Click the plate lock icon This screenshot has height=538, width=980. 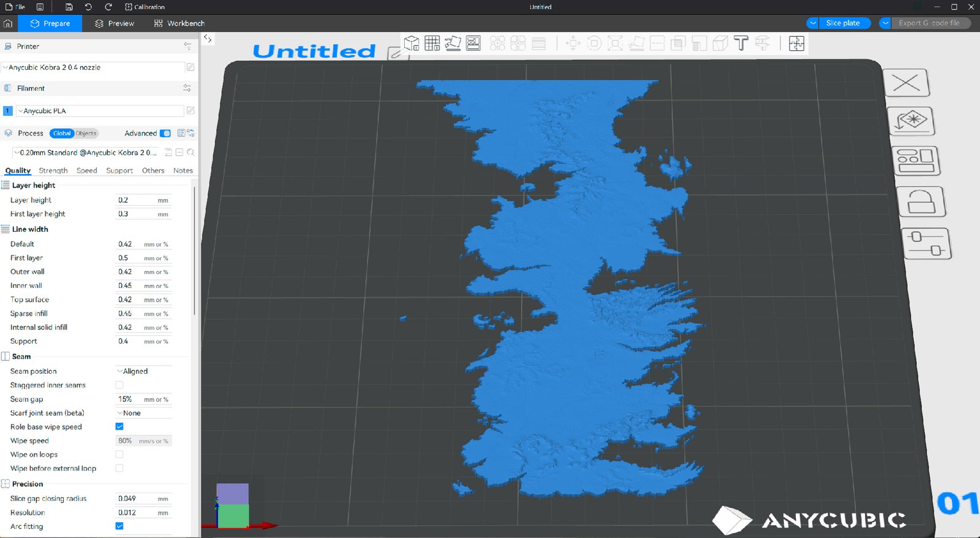921,202
